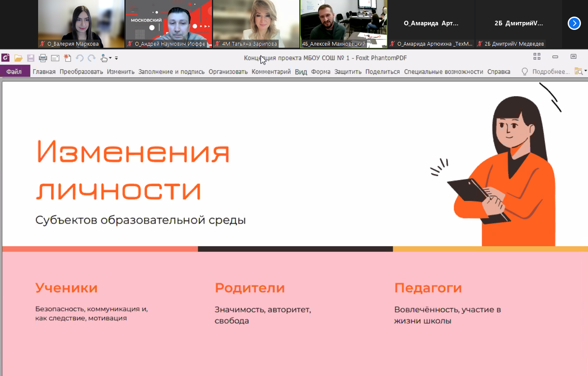588x376 pixels.
Task: Toggle the lightbulb assistant icon
Action: [524, 71]
